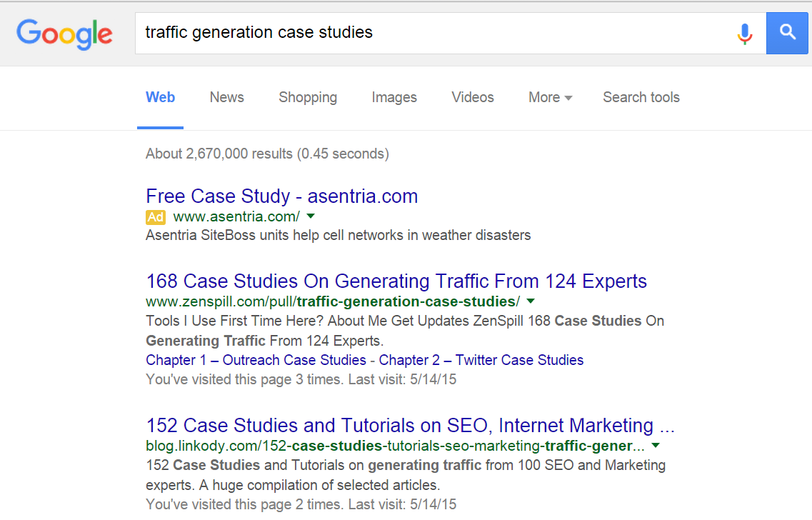Switch to the Videos tab

(x=473, y=97)
